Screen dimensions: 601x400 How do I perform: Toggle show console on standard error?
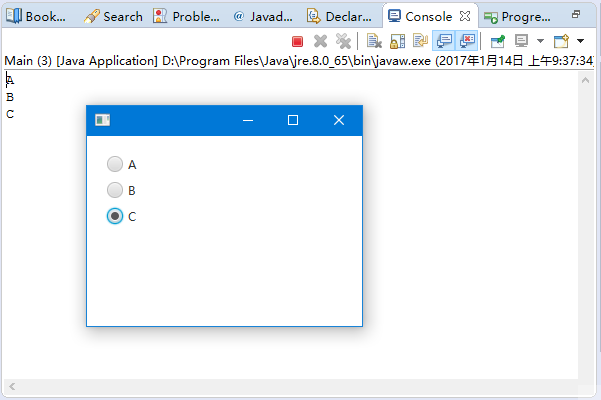466,41
